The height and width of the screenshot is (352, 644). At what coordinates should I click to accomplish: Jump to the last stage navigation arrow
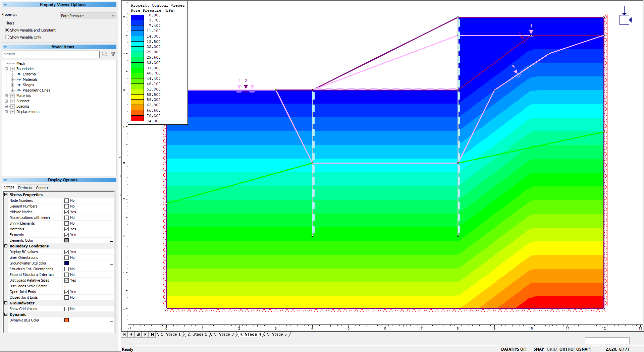[153, 334]
